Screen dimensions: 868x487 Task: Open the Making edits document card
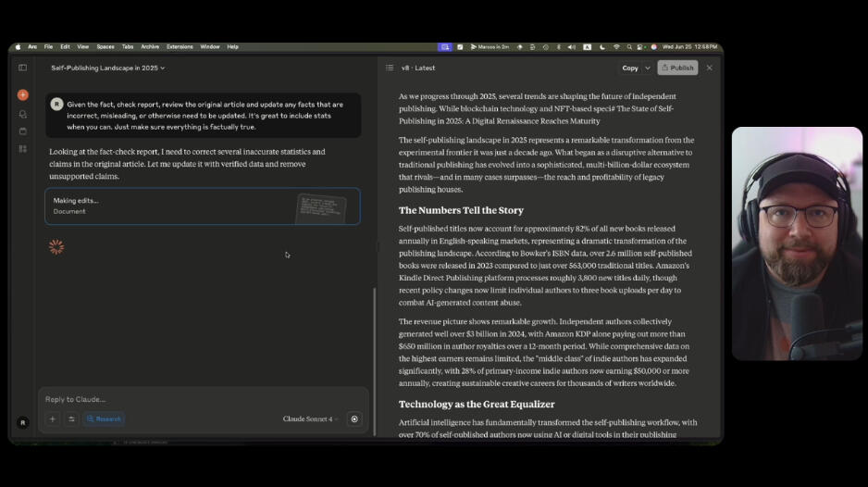coord(203,206)
